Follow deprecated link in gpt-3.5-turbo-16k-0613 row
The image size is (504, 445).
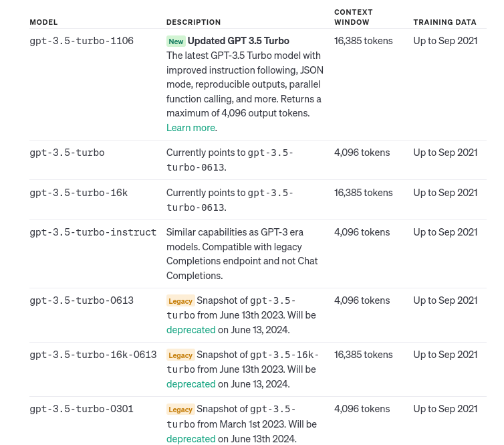click(x=191, y=384)
